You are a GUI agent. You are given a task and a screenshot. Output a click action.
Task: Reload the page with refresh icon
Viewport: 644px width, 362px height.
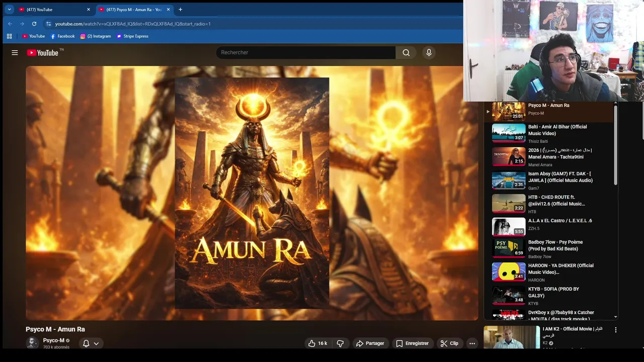pos(34,24)
